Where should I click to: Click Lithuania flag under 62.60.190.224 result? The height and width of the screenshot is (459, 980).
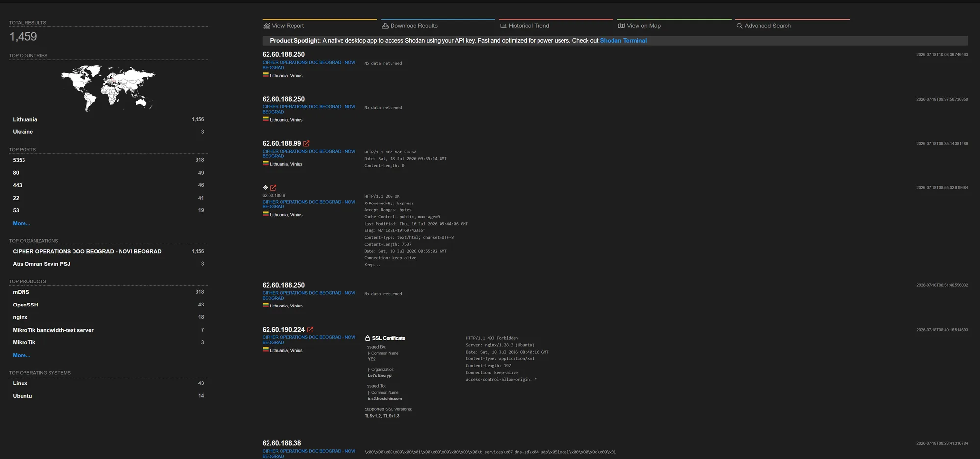(266, 350)
